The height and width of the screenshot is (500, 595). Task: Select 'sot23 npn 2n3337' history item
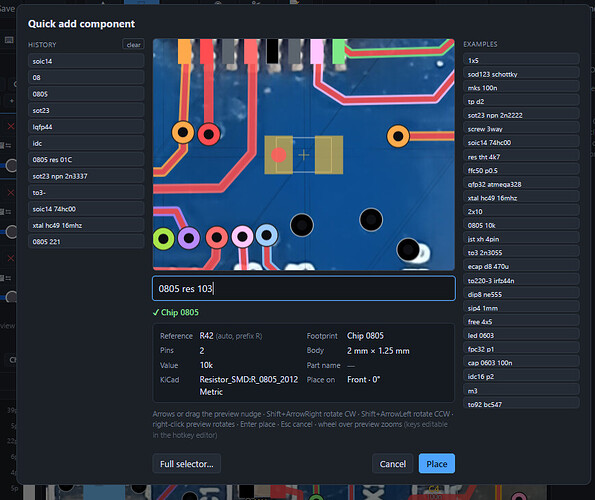(86, 176)
